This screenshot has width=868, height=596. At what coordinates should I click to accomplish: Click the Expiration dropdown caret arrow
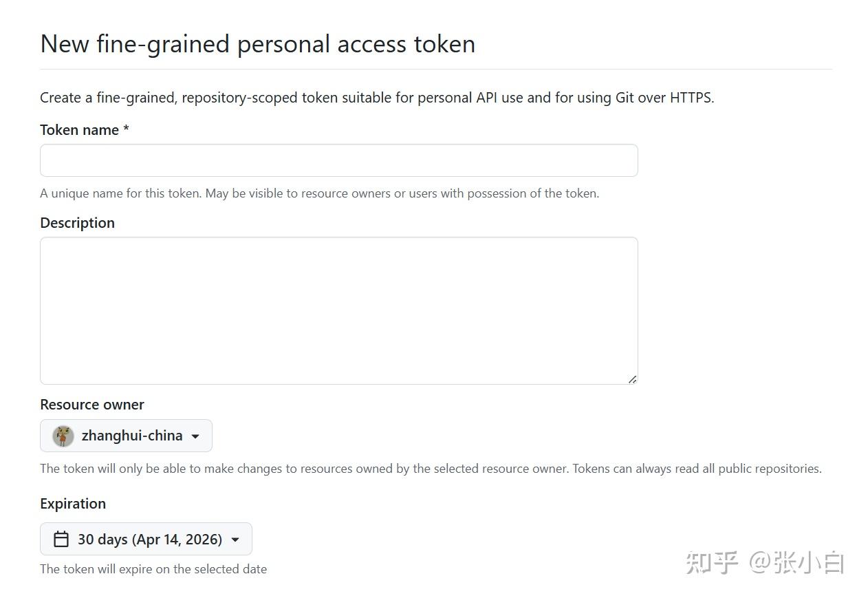235,540
